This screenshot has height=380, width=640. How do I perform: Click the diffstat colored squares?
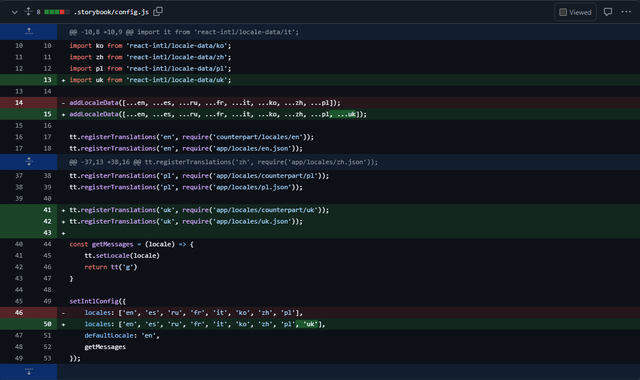pos(56,12)
